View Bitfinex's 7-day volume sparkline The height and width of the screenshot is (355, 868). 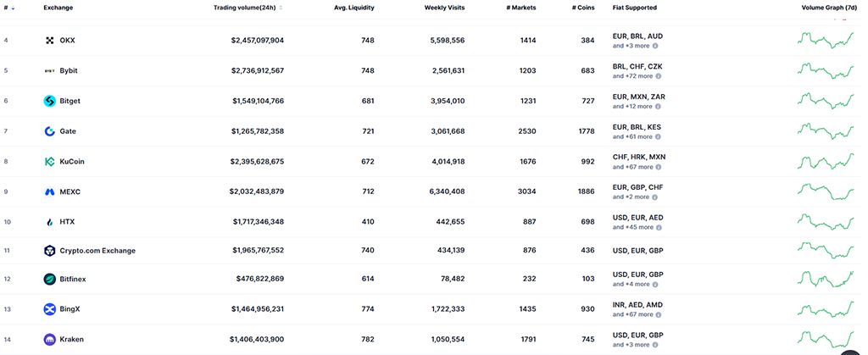coord(825,279)
